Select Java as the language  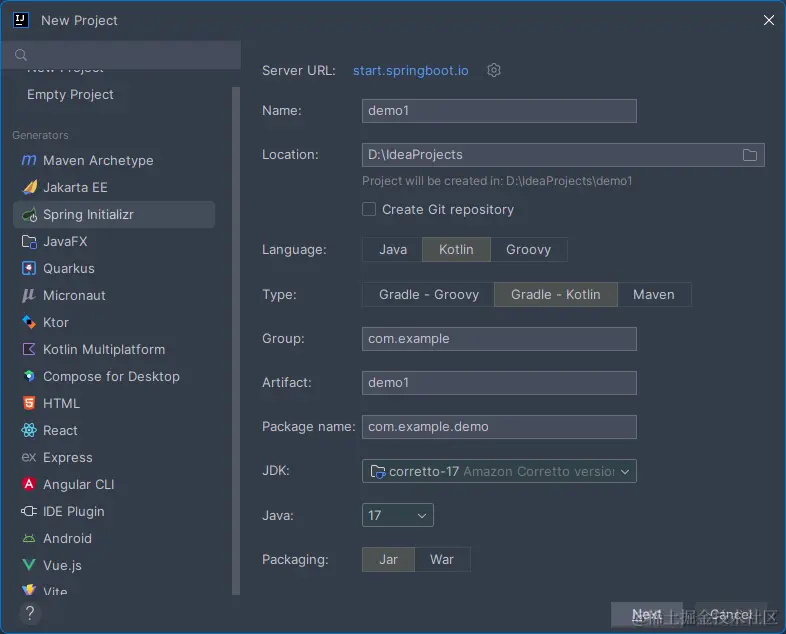(x=392, y=250)
